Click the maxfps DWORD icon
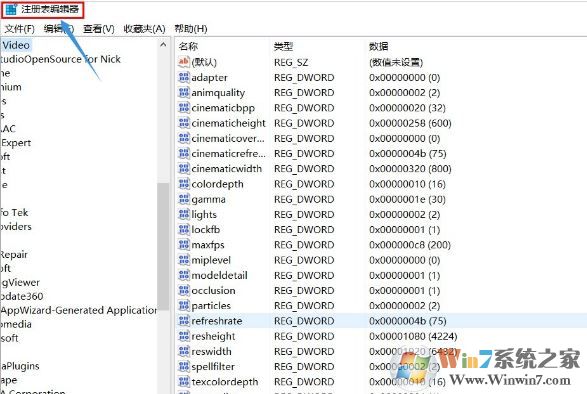This screenshot has width=587, height=394. coord(183,245)
